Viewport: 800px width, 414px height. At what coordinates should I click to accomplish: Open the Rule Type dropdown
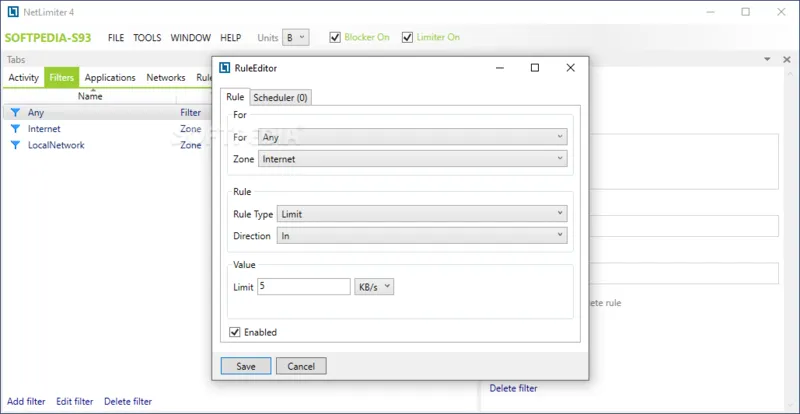(422, 214)
